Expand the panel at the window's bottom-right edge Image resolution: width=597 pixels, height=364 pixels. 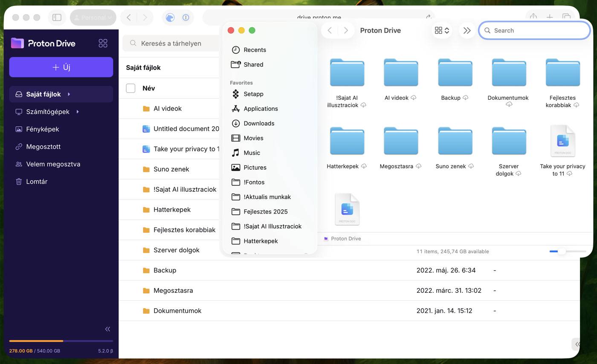coord(577,344)
